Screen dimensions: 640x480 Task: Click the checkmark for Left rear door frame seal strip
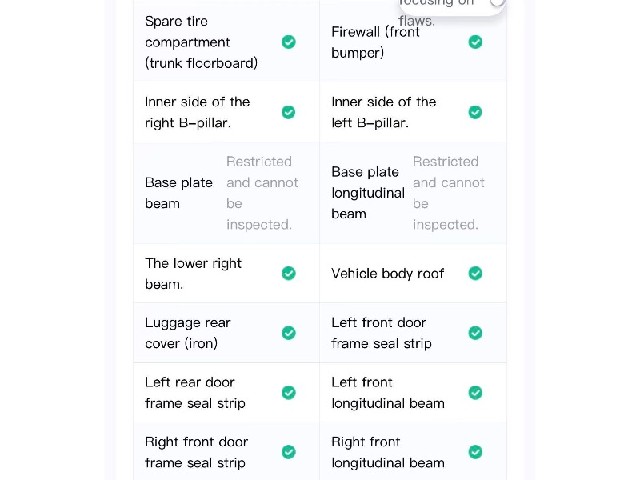click(289, 393)
